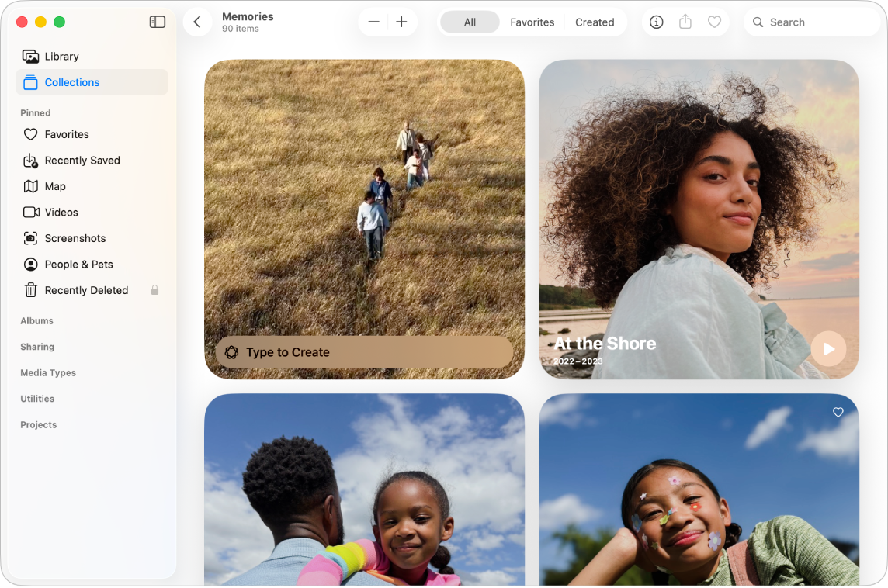The width and height of the screenshot is (888, 588).
Task: Expand the Albums section
Action: pos(36,320)
